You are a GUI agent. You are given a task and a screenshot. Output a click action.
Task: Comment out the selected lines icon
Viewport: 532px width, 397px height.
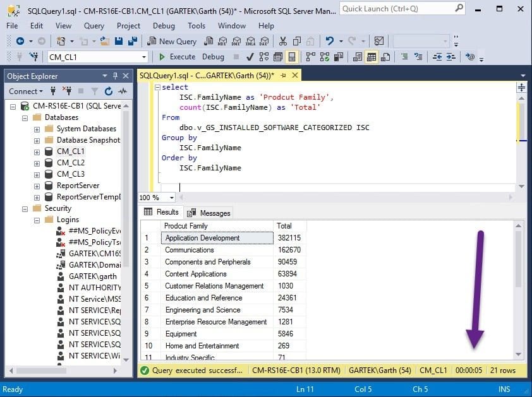(404, 57)
